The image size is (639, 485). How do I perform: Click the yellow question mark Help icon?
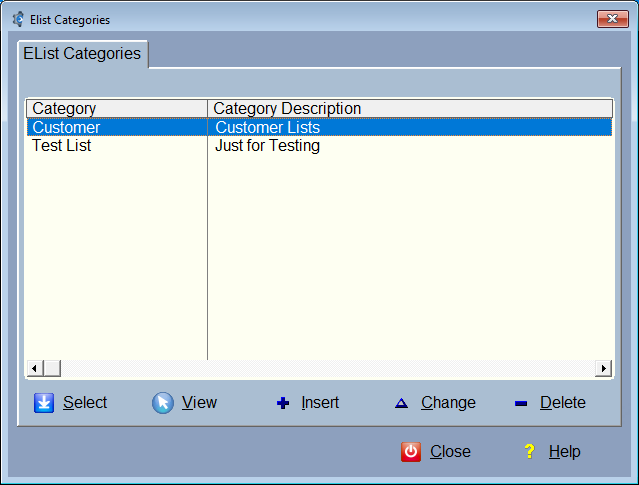point(529,452)
